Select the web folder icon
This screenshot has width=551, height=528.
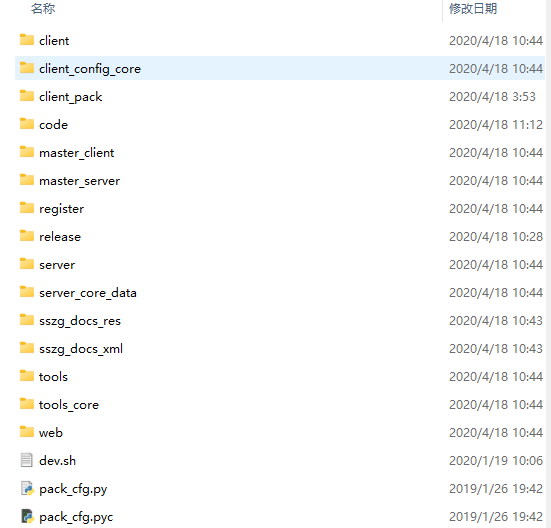(27, 432)
